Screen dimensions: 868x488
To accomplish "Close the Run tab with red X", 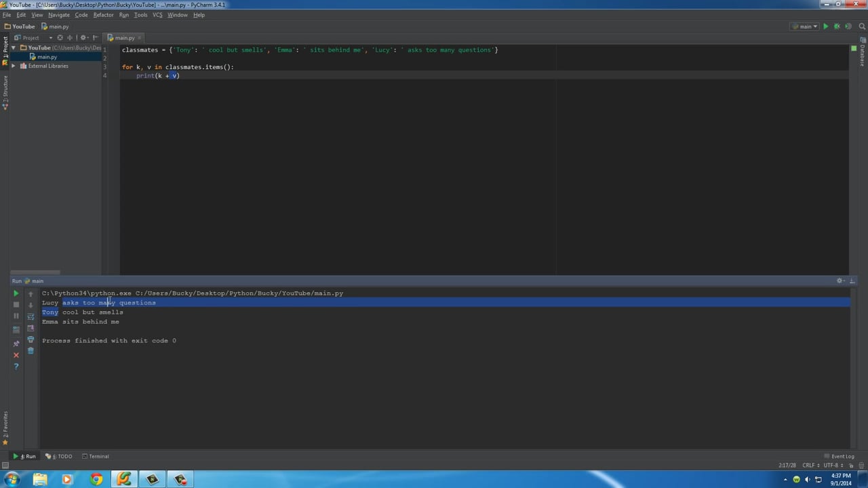I will [16, 355].
